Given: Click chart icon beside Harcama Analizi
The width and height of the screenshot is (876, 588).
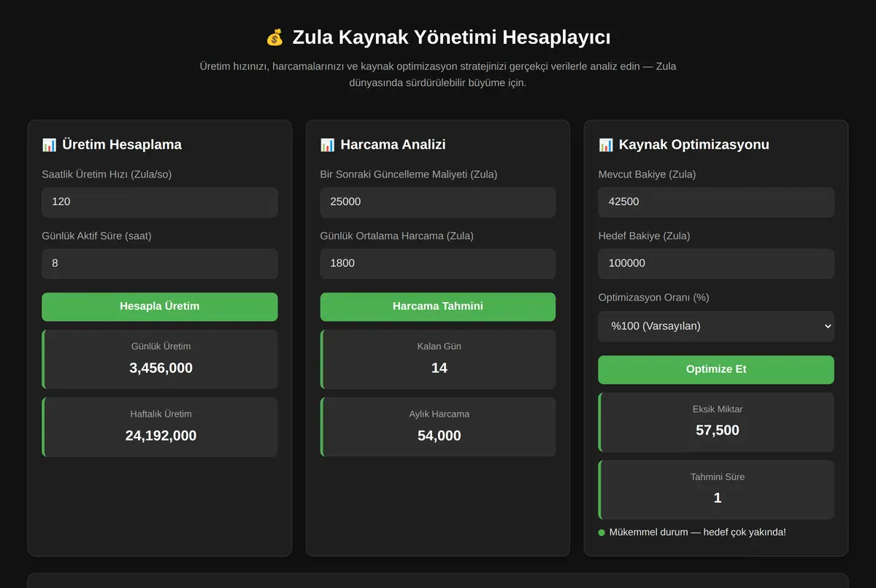Looking at the screenshot, I should 327,144.
